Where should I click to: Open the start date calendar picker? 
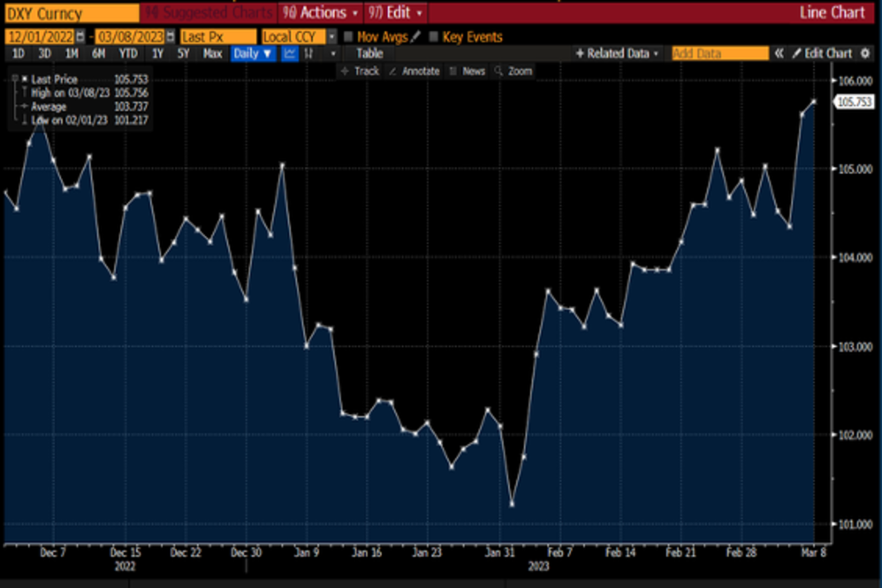(81, 37)
